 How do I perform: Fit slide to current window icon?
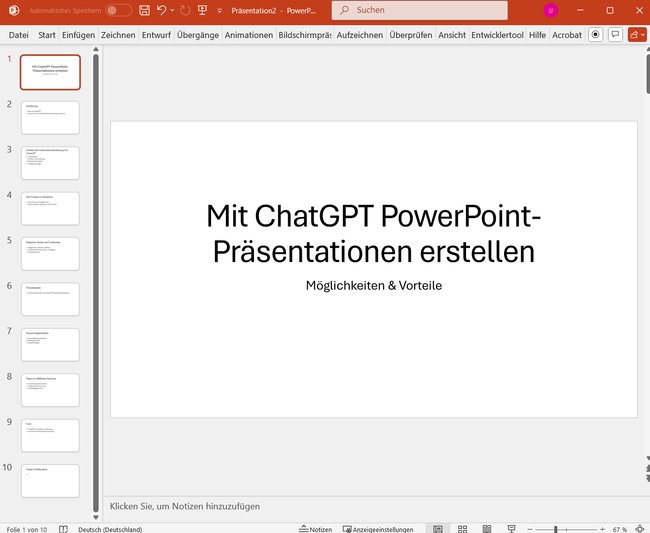[640, 529]
